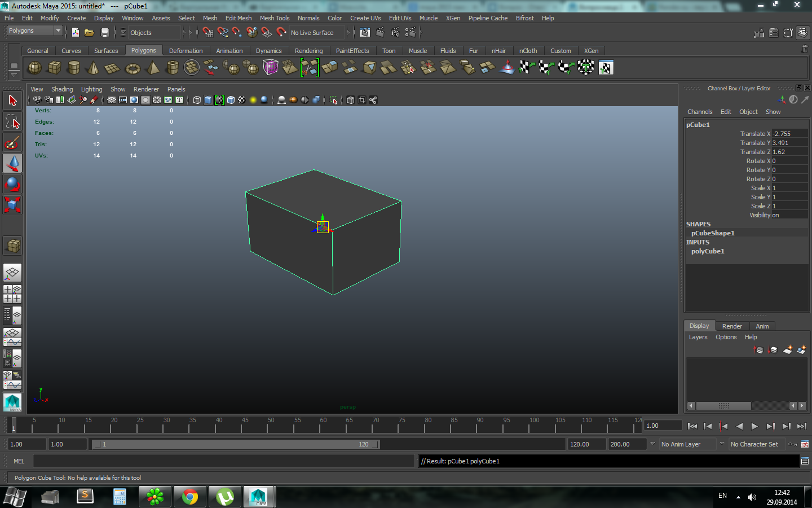Image resolution: width=812 pixels, height=508 pixels.
Task: Choose the Scale tool in toolbox
Action: click(12, 204)
